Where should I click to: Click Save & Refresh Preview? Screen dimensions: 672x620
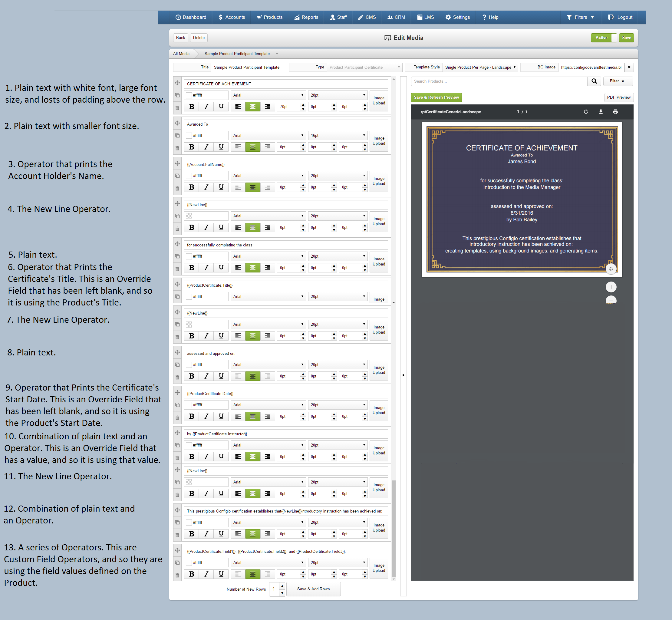pos(436,97)
